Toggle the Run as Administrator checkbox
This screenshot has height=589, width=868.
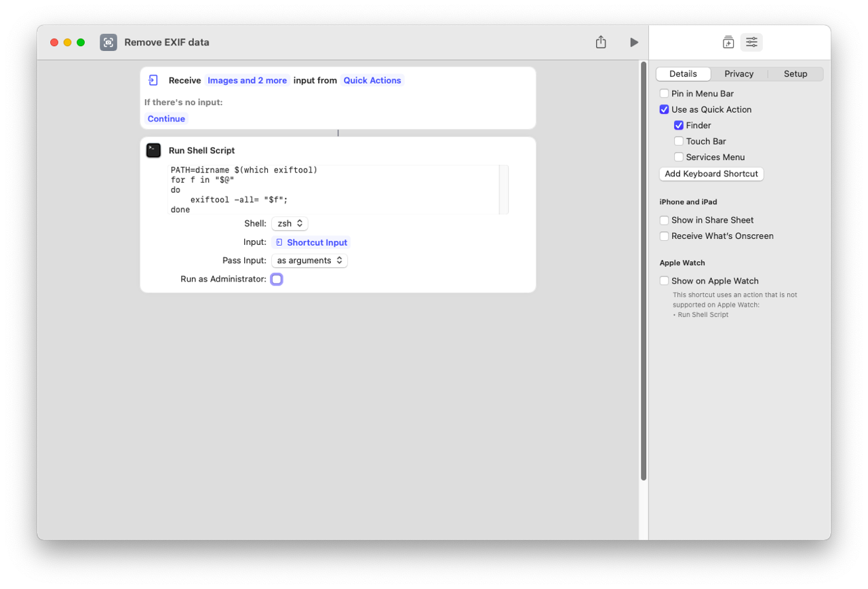277,279
